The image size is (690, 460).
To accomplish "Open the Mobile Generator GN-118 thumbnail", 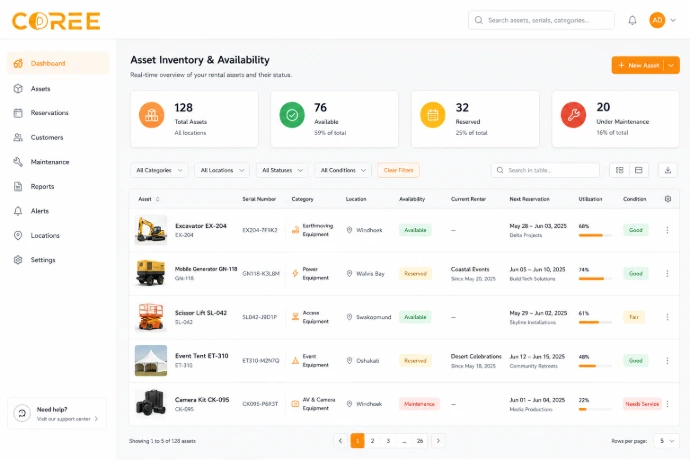I will coord(151,273).
